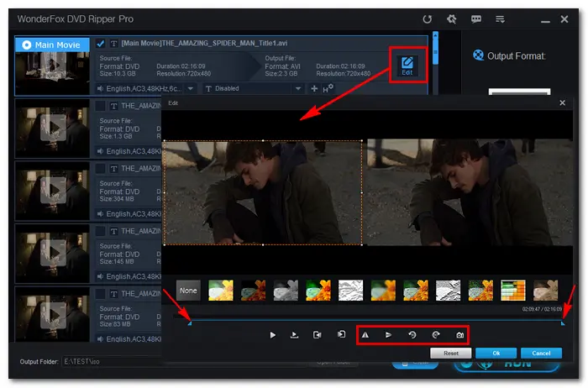Apply the orange mosaic blocks effect filter
Viewport: 588px width, 388px height.
[513, 291]
